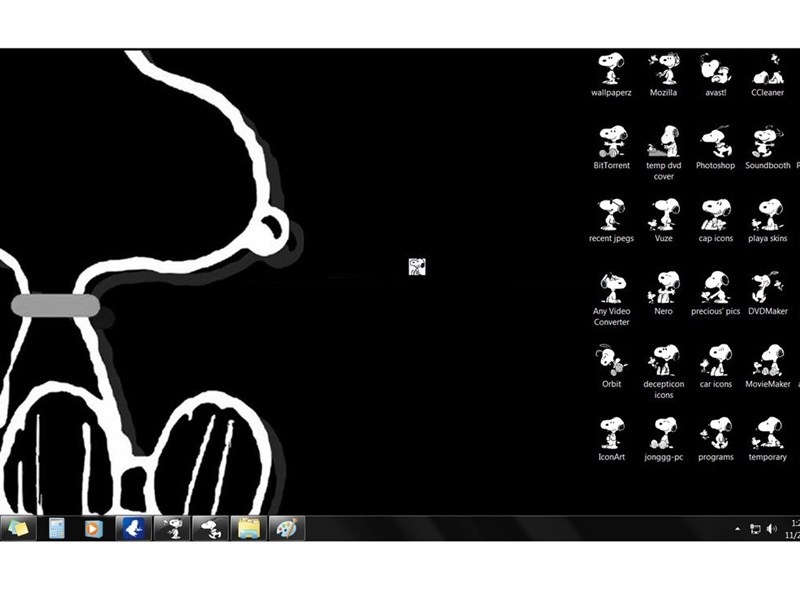Viewport: 800px width, 600px height.
Task: Open the file explorer folder in taskbar
Action: pos(248,528)
